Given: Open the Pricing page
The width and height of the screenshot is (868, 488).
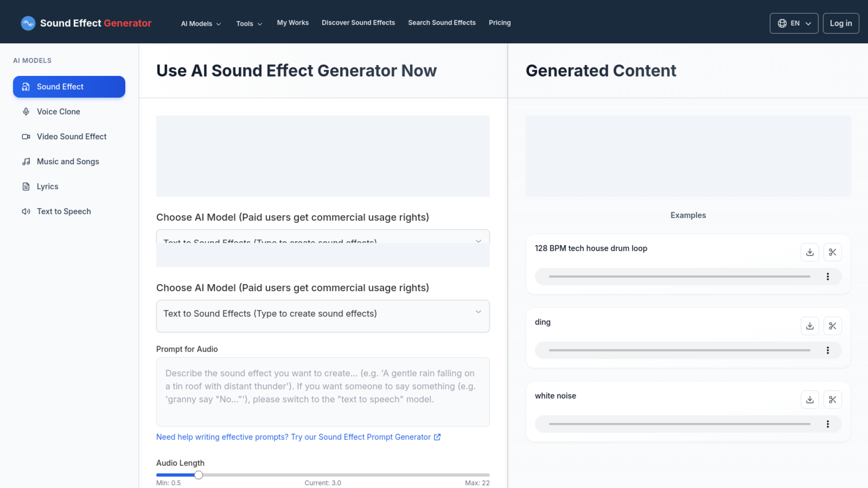Looking at the screenshot, I should [x=500, y=23].
